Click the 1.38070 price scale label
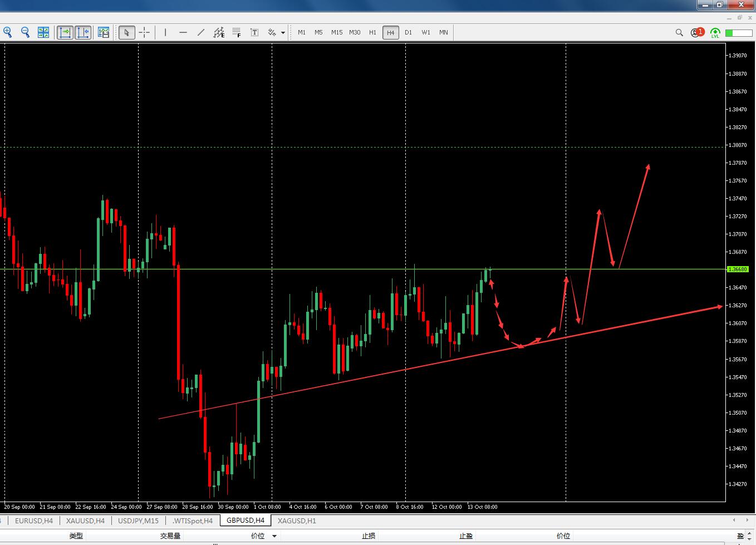 point(738,145)
